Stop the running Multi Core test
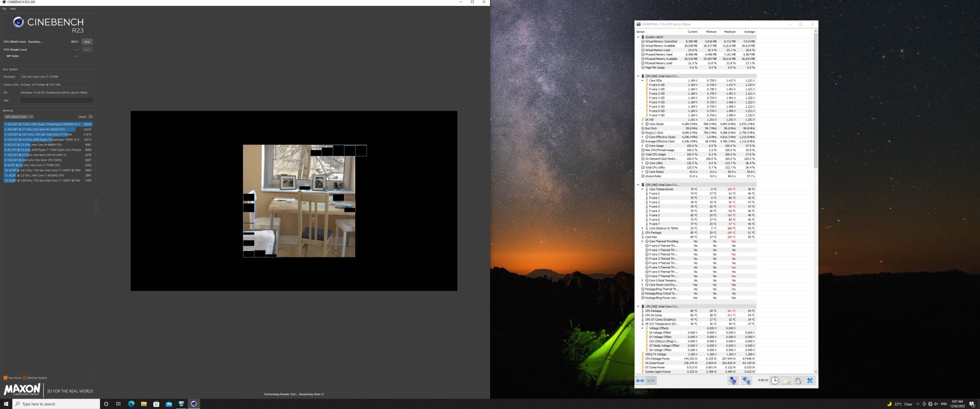This screenshot has height=409, width=980. point(87,42)
